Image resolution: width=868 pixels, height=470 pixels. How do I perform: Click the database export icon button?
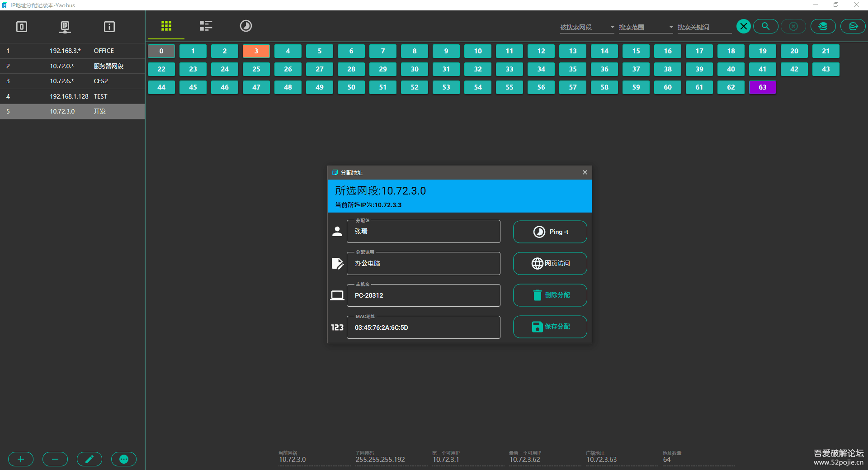coord(853,26)
